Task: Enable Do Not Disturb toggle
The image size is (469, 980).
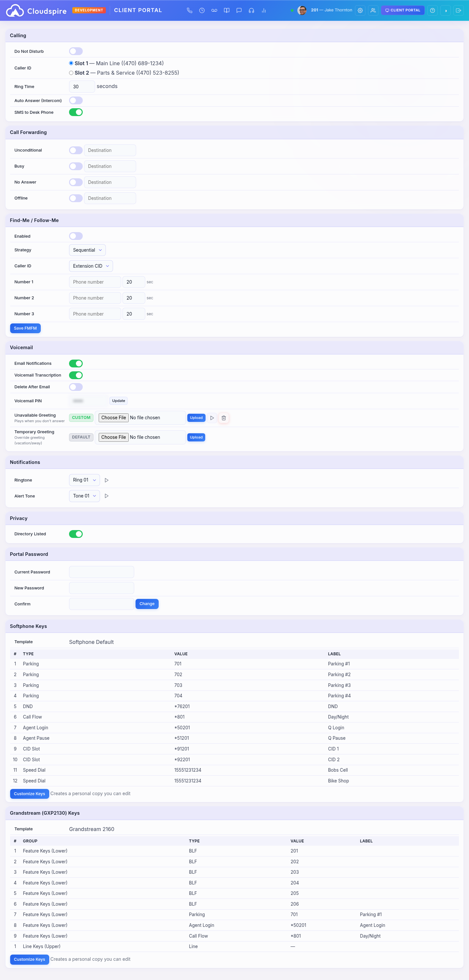Action: 76,52
